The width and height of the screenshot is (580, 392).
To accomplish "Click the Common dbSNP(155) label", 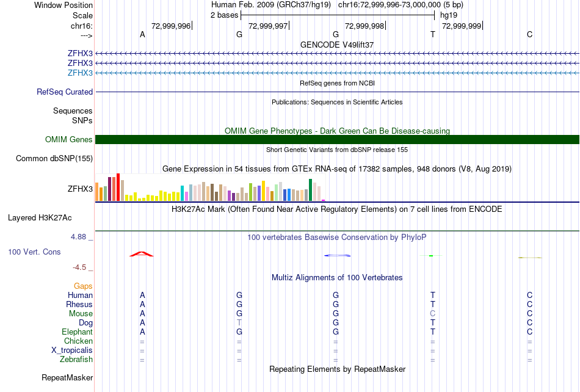I will point(54,158).
